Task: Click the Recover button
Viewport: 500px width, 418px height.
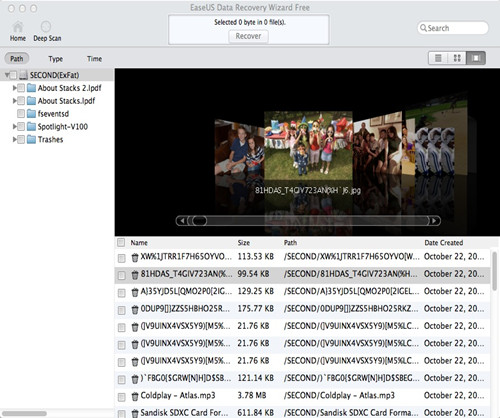Action: click(x=248, y=36)
